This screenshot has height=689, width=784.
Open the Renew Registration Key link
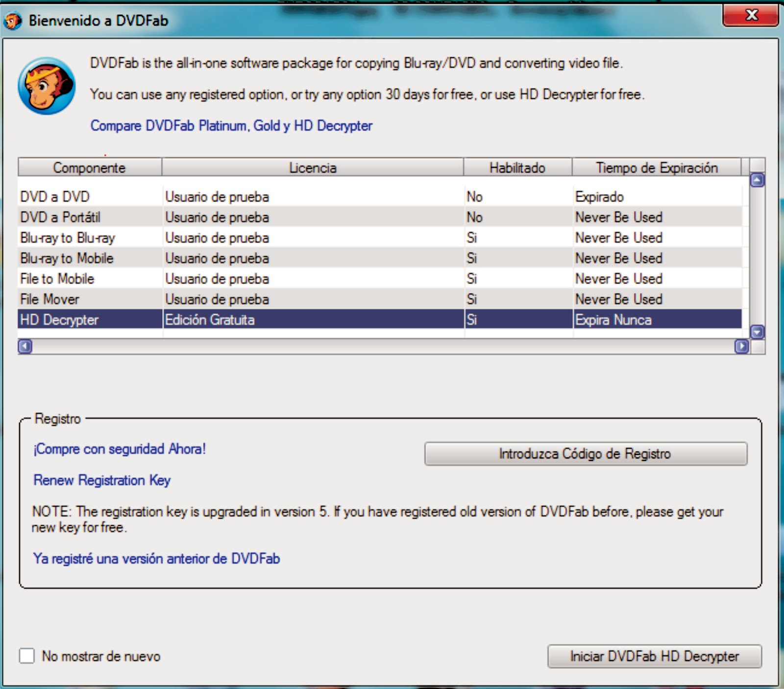[x=102, y=480]
